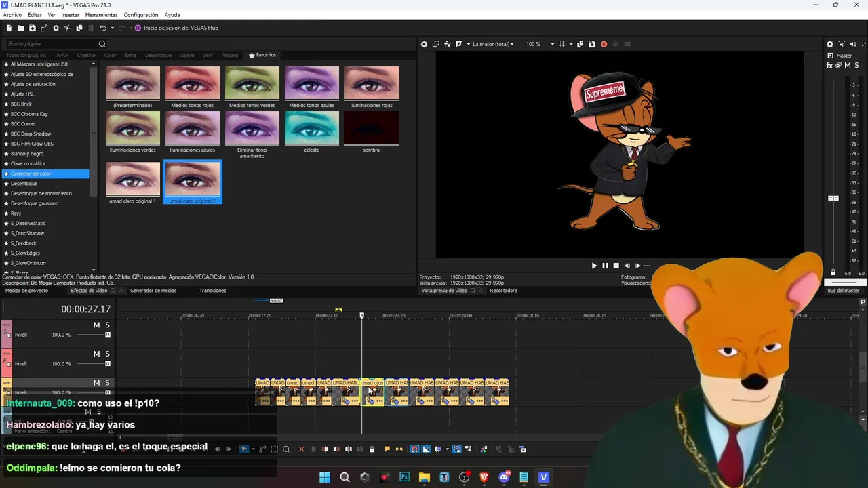Screen dimensions: 868x488
Task: Click the stop button under preview
Action: tap(616, 266)
